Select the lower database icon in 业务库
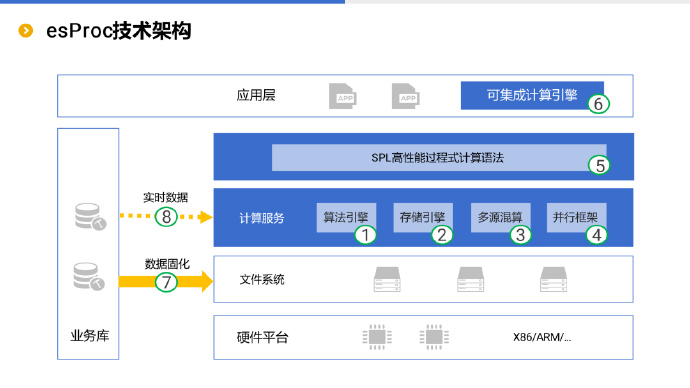 pyautogui.click(x=89, y=276)
